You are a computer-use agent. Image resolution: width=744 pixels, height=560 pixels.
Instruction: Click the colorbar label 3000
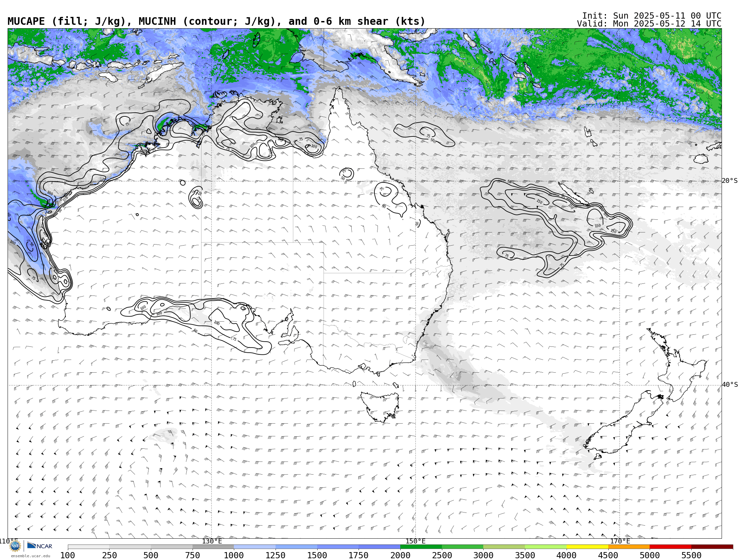483,555
